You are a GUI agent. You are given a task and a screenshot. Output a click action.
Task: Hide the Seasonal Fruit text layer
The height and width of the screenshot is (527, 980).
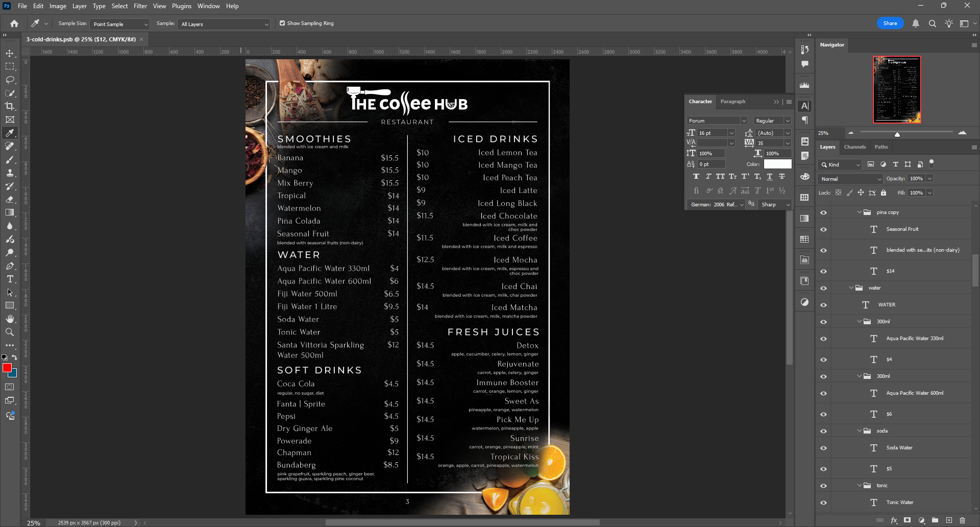point(823,230)
